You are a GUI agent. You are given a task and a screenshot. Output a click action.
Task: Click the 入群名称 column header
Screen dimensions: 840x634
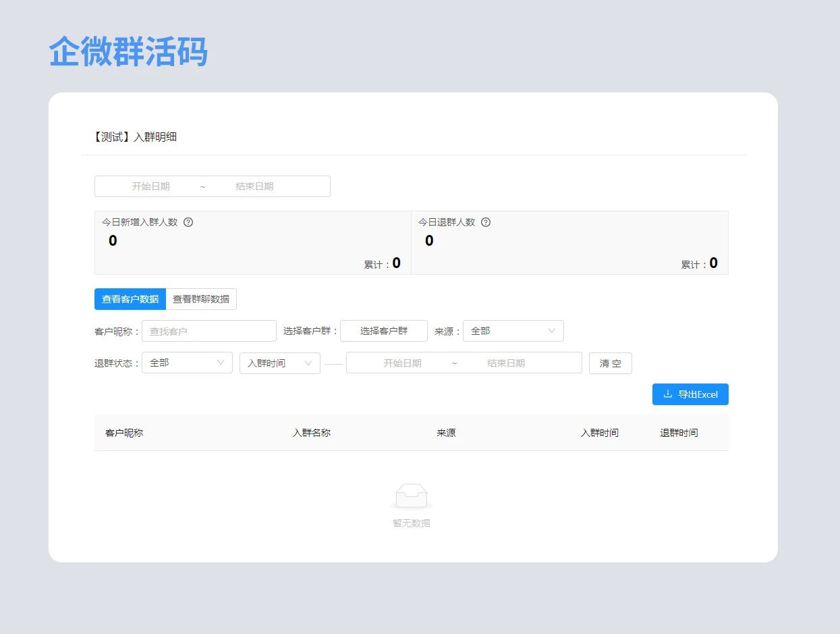[x=312, y=433]
